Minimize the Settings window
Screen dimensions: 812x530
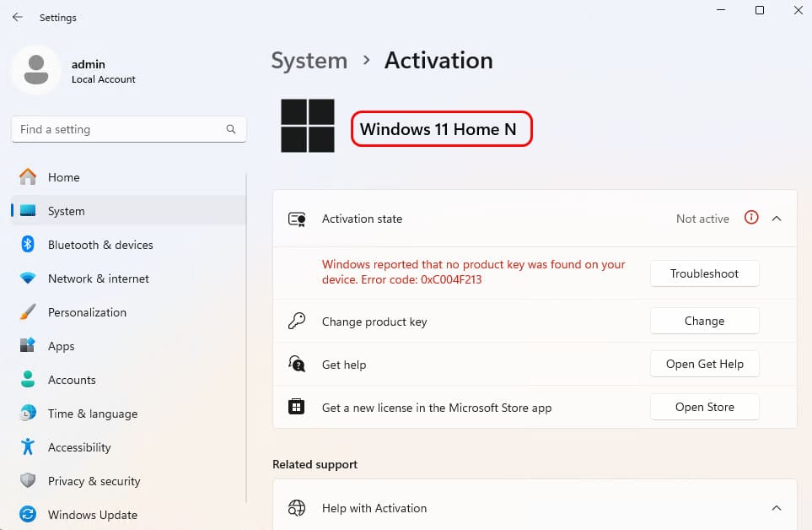click(x=720, y=10)
